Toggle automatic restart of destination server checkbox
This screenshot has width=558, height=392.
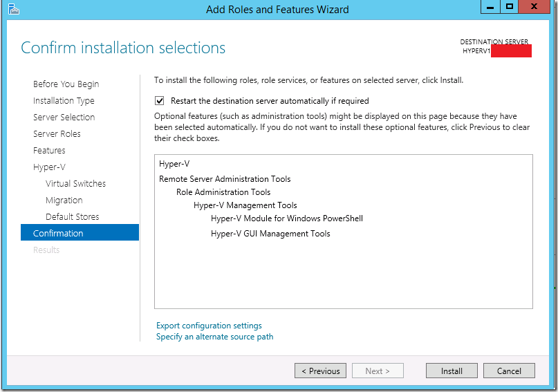click(160, 101)
